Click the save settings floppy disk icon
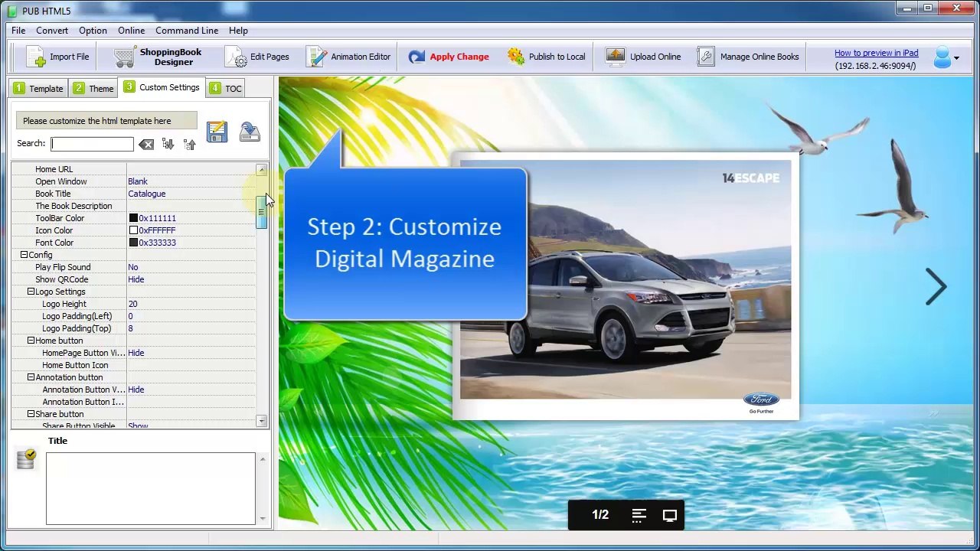 click(x=217, y=132)
